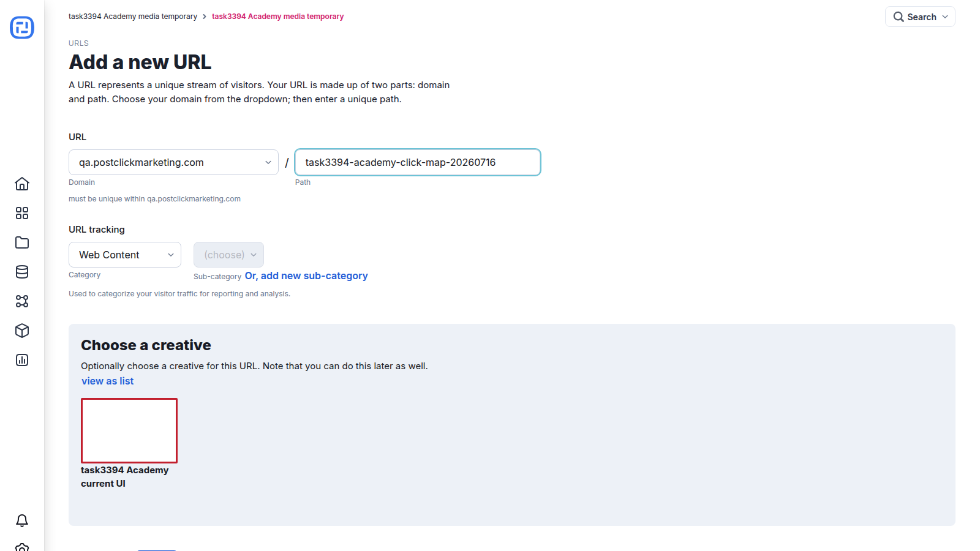980x551 pixels.
Task: Open the bar chart reports icon
Action: [x=22, y=360]
